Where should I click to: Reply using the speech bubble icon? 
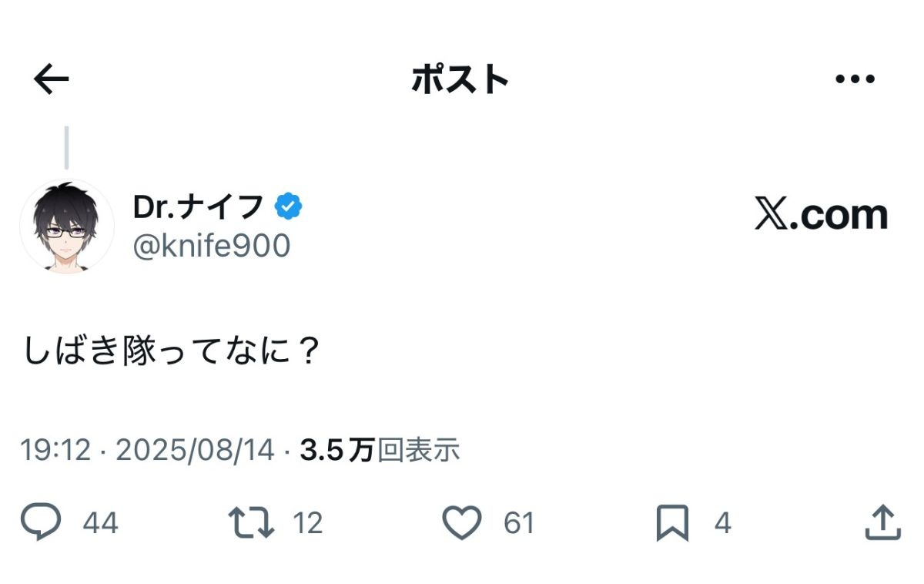click(x=40, y=523)
